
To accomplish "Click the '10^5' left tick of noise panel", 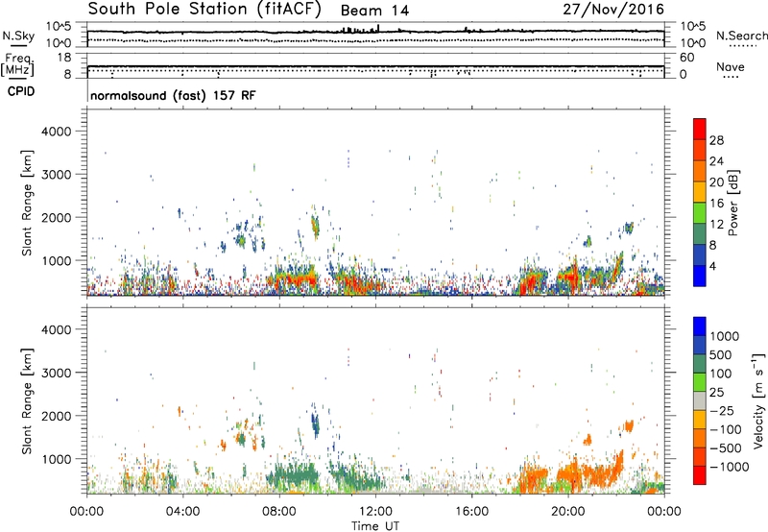I will click(59, 26).
